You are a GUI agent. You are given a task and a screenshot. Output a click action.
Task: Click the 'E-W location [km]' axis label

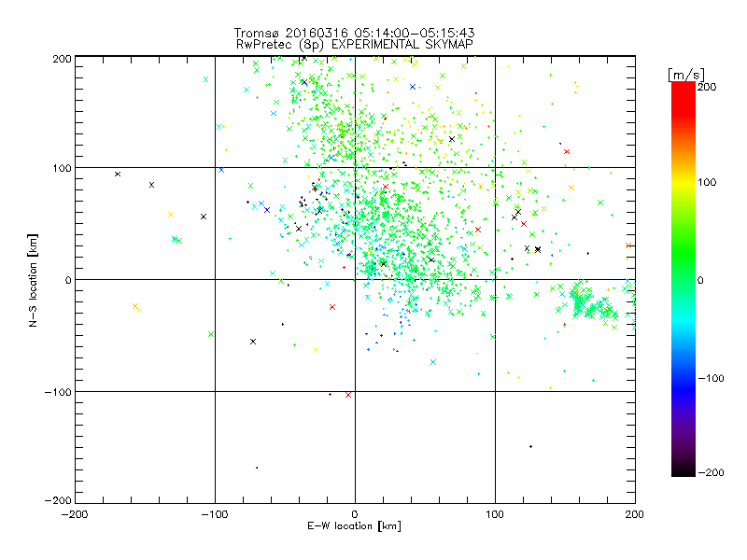(x=354, y=526)
